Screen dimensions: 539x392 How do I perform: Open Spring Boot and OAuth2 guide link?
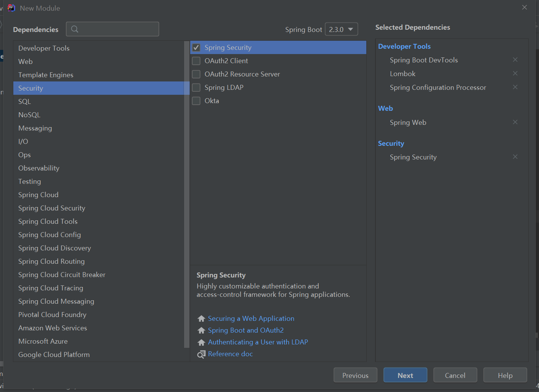pos(246,330)
